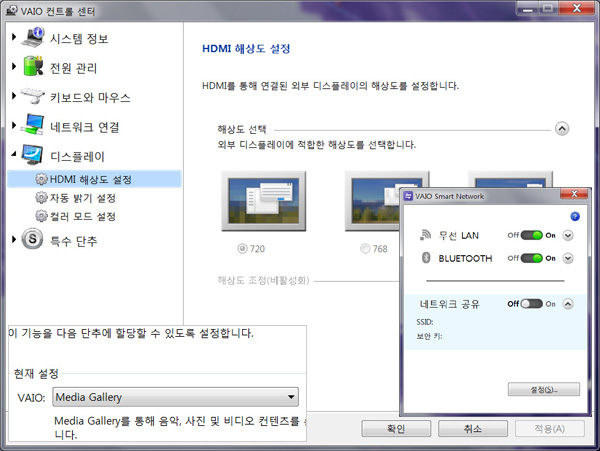600x451 pixels.
Task: Select 시스템 정보 category label
Action: [79, 38]
